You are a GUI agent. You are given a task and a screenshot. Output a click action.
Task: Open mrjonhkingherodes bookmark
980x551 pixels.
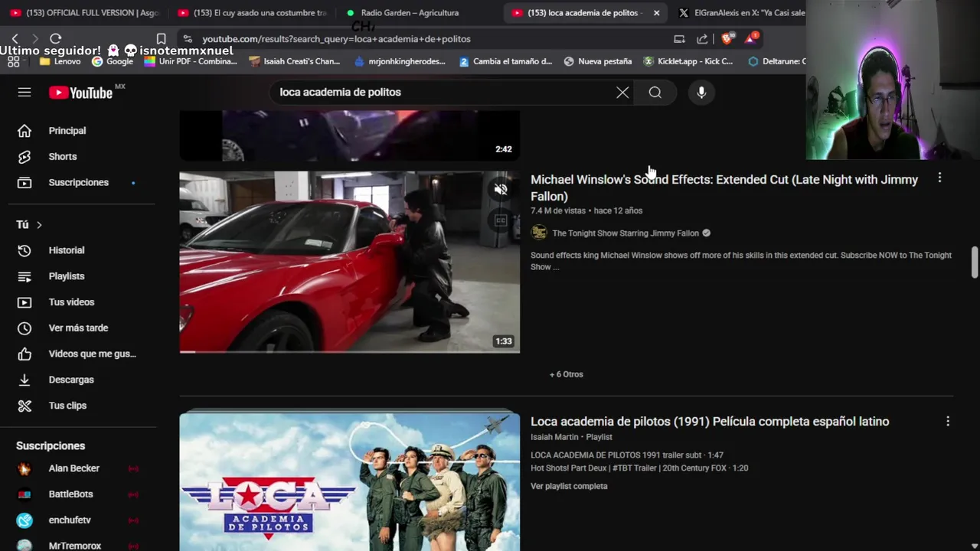pos(400,61)
